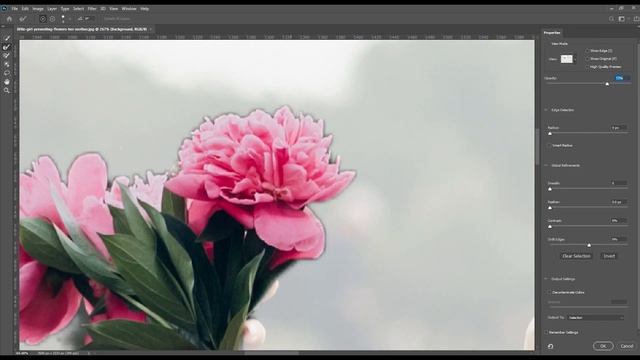Click OK to apply the mask

point(603,346)
